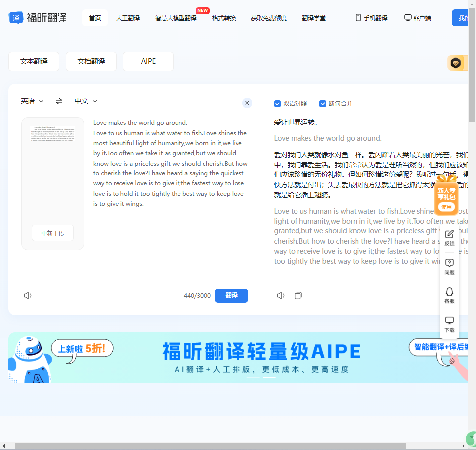Open the 人工翻译 nav item

tap(128, 18)
